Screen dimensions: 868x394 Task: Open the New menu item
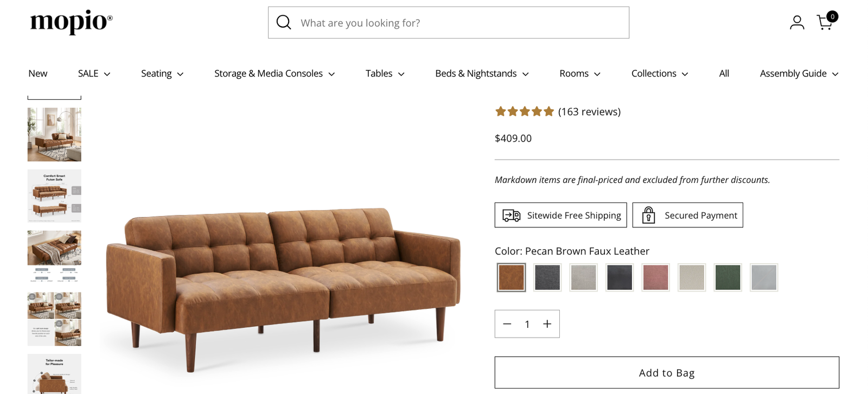pos(38,73)
